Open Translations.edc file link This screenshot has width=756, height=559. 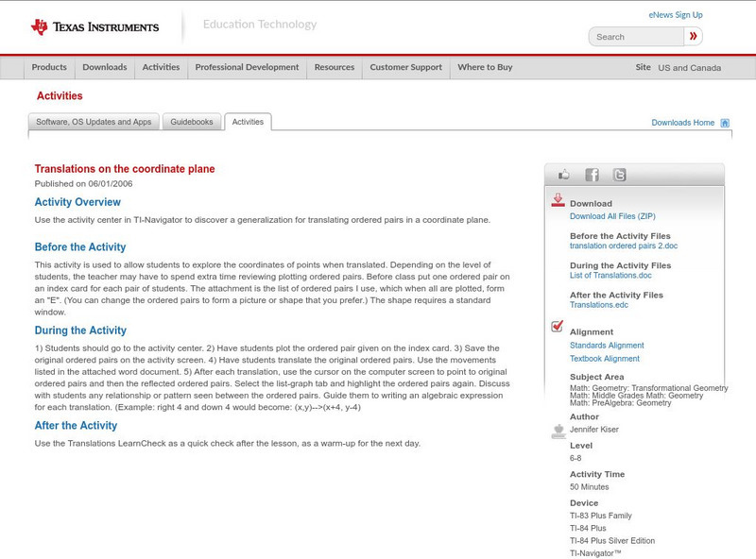599,305
